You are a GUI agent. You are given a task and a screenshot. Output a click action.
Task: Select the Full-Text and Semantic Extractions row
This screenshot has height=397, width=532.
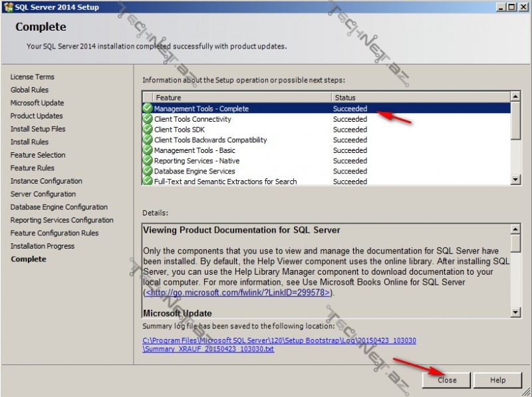pyautogui.click(x=225, y=182)
